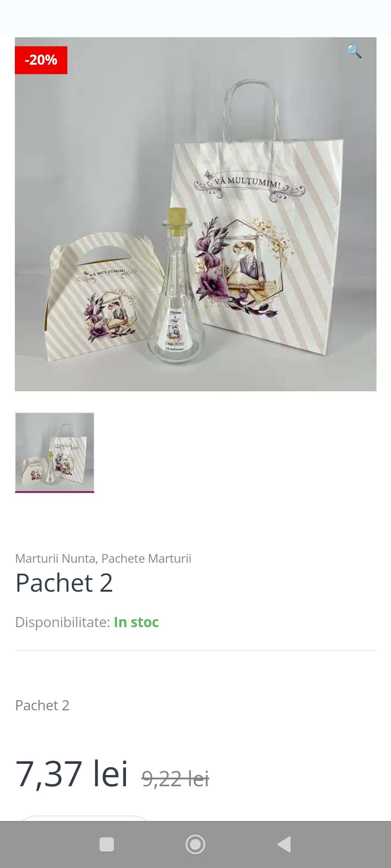Tap the green In stoc availability text
Screen dimensions: 391x868
coord(136,622)
